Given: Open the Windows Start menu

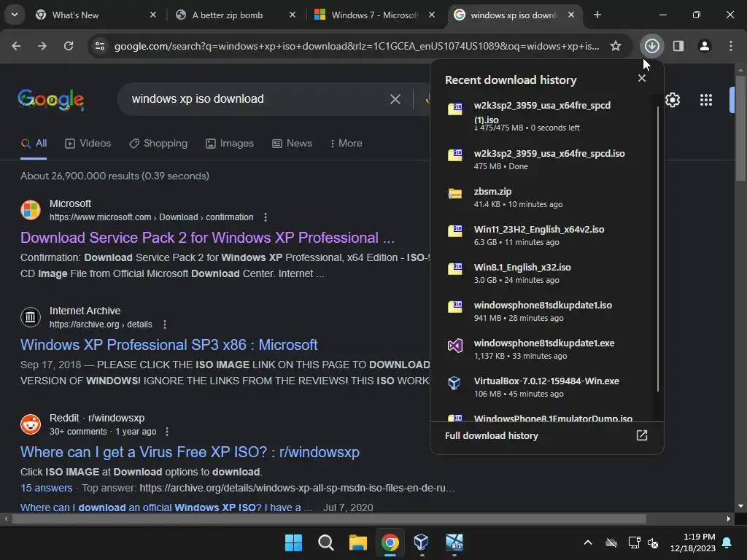Looking at the screenshot, I should [293, 542].
